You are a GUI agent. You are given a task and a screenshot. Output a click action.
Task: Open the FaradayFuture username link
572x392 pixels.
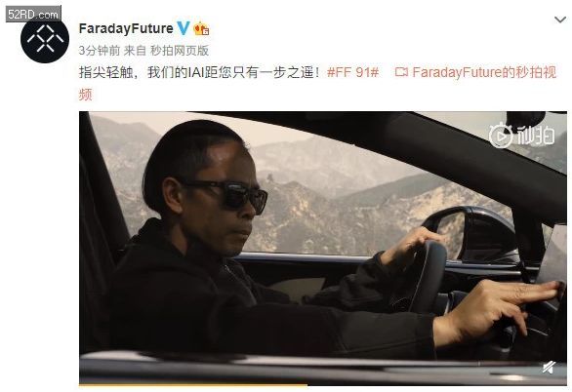click(x=126, y=28)
